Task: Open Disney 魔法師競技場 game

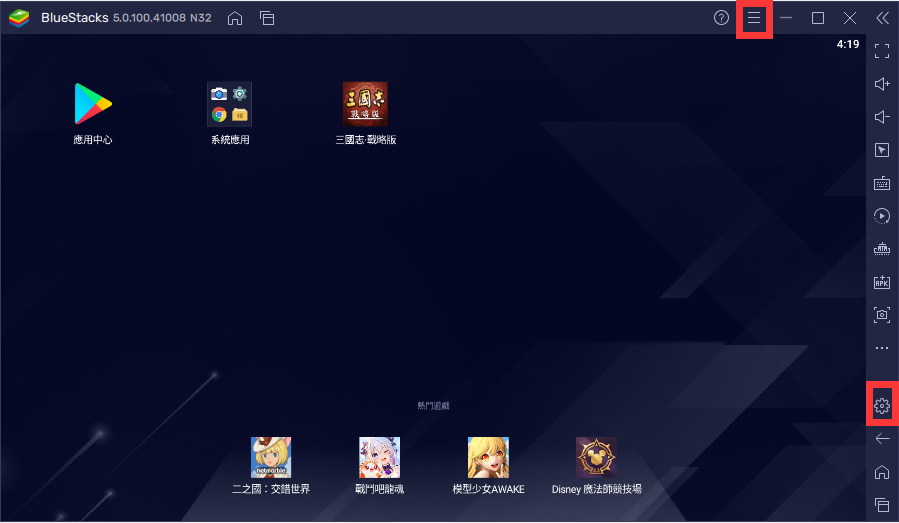Action: pyautogui.click(x=596, y=466)
